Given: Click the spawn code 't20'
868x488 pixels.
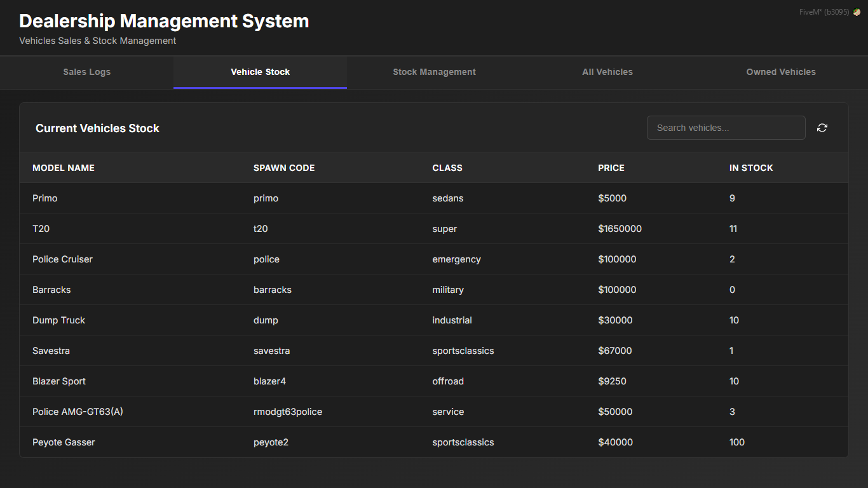Looking at the screenshot, I should [261, 229].
